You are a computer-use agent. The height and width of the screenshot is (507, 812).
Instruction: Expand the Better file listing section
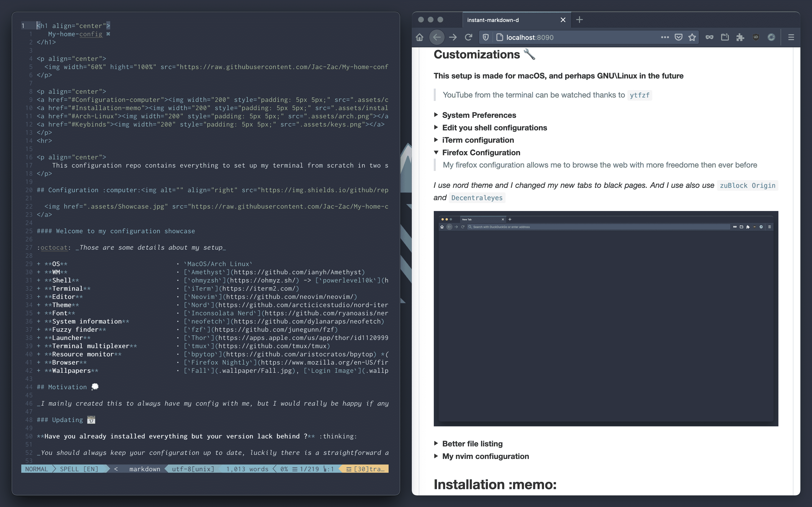[x=472, y=444]
